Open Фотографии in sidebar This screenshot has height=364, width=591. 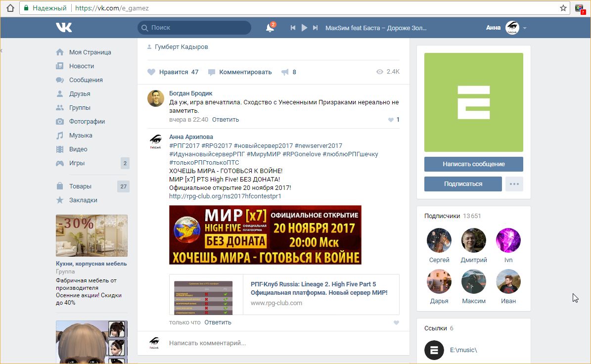tap(87, 121)
